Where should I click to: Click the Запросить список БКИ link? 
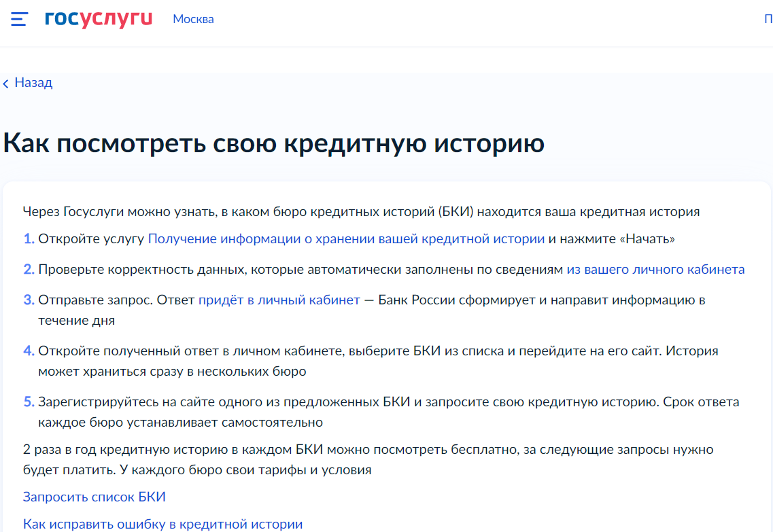[x=95, y=497]
